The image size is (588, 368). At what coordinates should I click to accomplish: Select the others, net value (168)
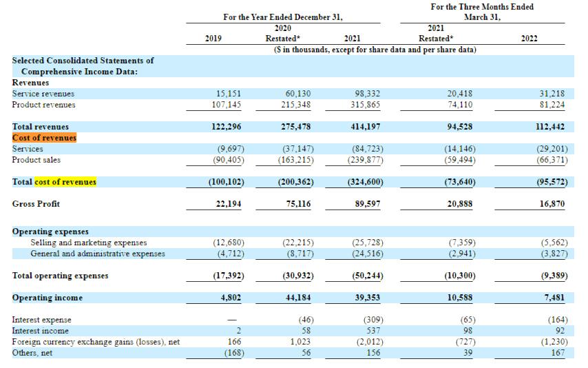pos(234,353)
